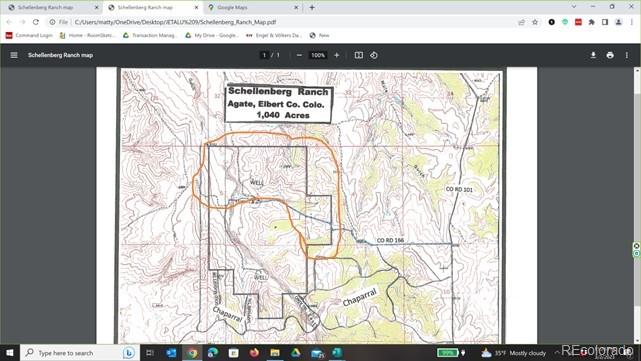Share this page from address bar

(521, 22)
